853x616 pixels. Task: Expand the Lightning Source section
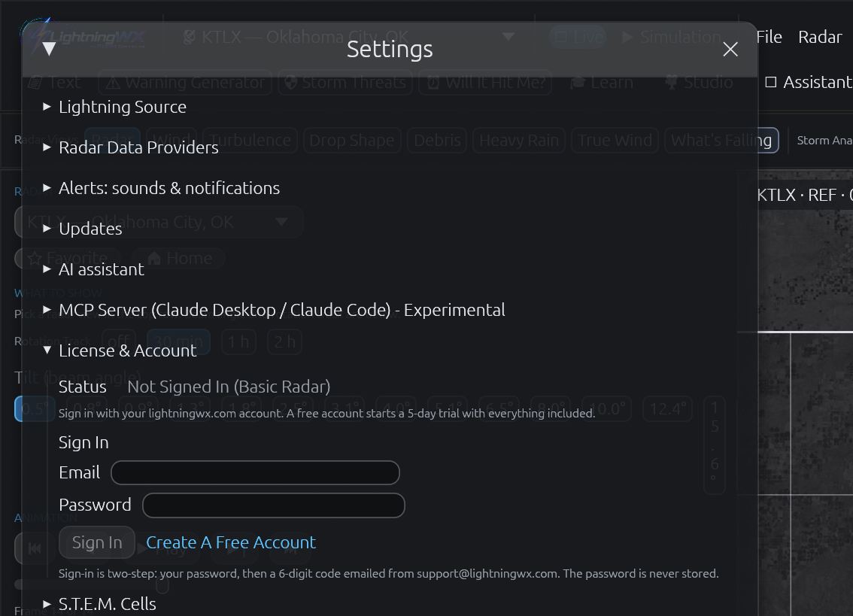(x=115, y=107)
